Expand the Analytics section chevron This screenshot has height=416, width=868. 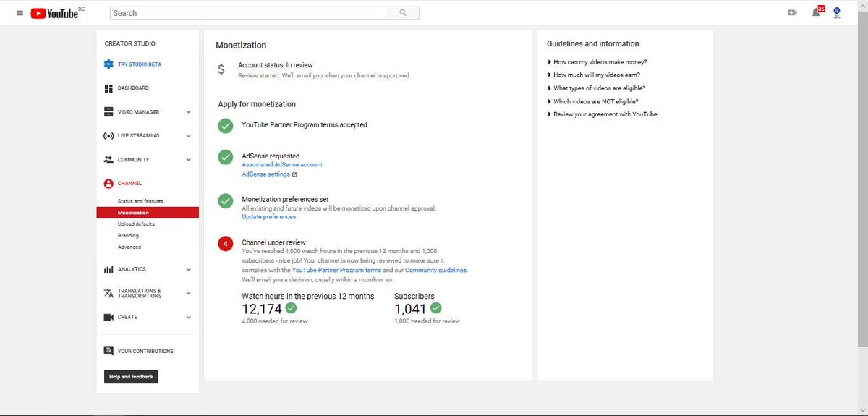coord(189,269)
